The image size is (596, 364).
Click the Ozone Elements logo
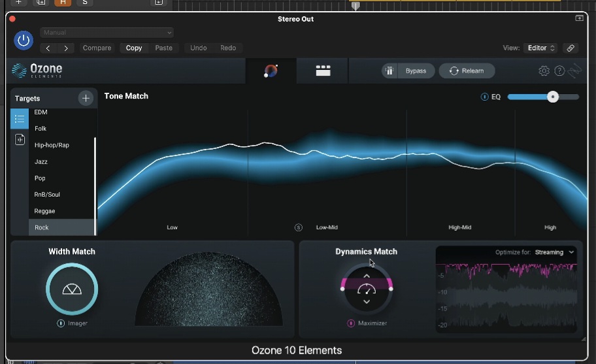(37, 71)
